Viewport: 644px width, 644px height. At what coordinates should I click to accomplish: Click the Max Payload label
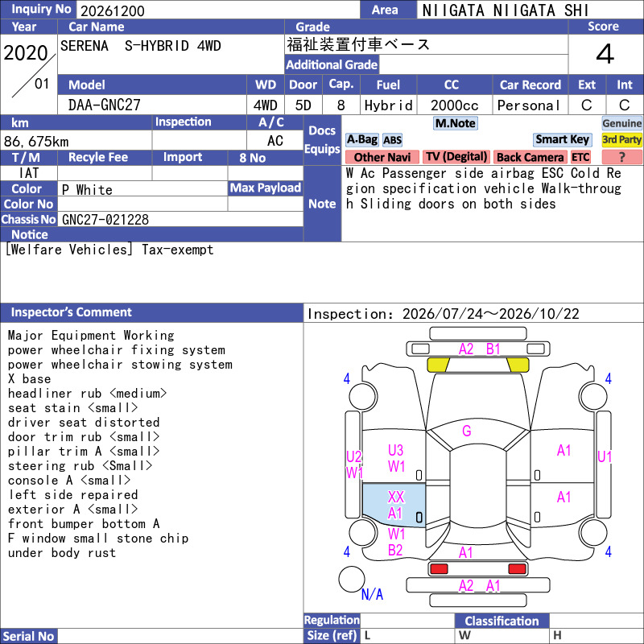pyautogui.click(x=266, y=188)
